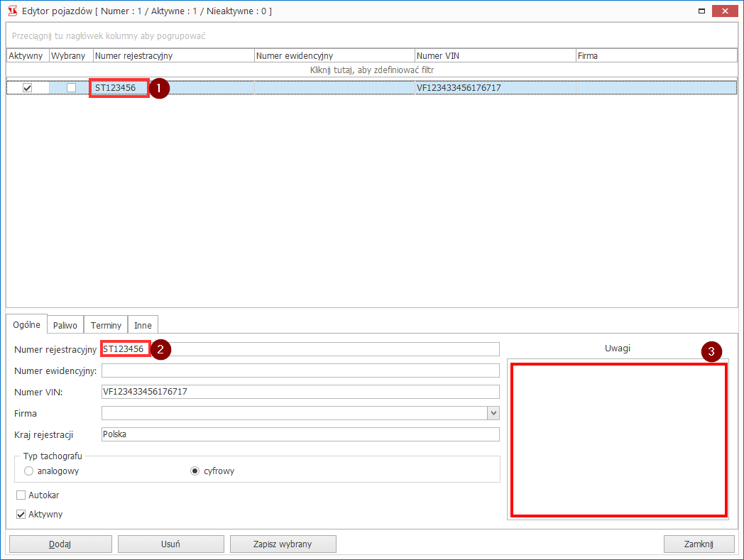This screenshot has width=744, height=560.
Task: Save with Zapisz wybrany button
Action: (283, 544)
